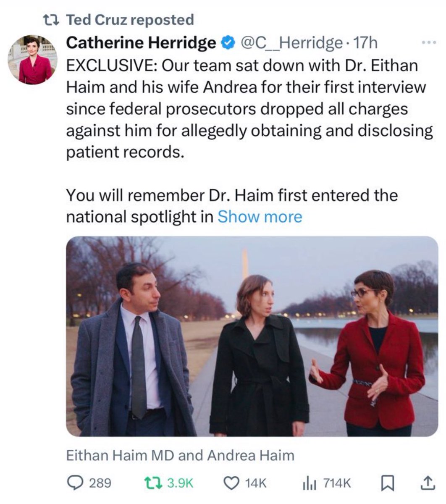Open view analytics bar chart icon
This screenshot has height=504, width=446.
(x=309, y=483)
